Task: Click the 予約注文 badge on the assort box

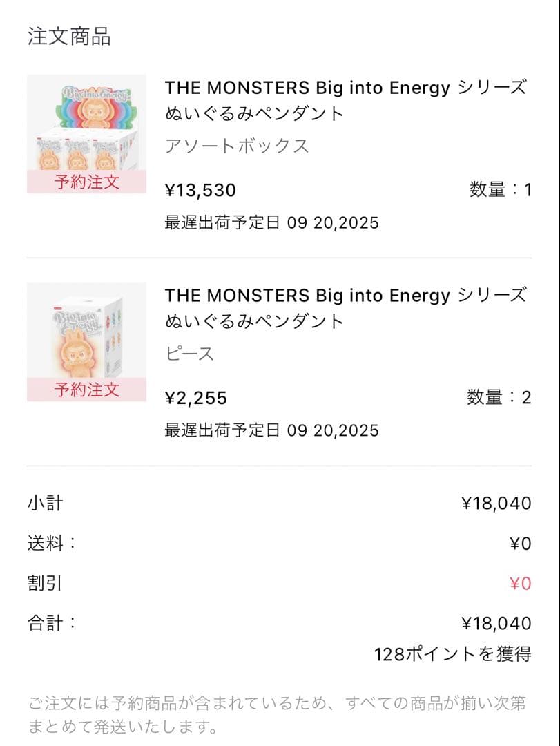Action: point(86,182)
